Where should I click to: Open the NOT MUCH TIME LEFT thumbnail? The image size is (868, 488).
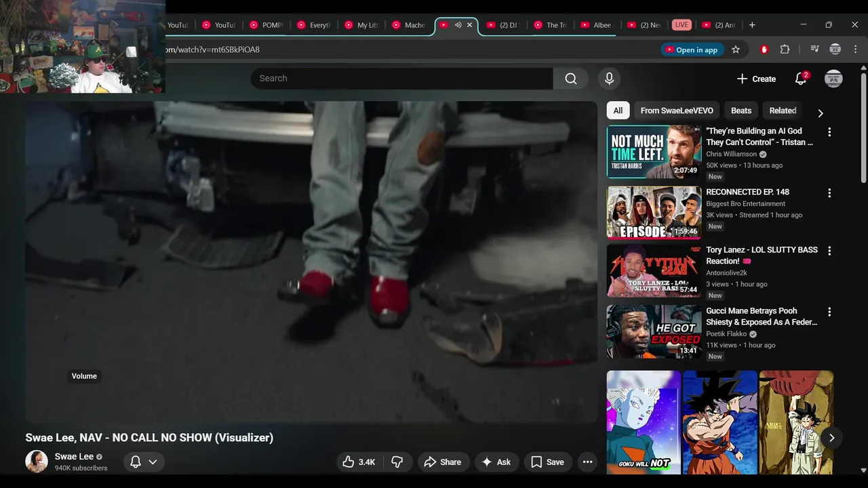click(654, 152)
